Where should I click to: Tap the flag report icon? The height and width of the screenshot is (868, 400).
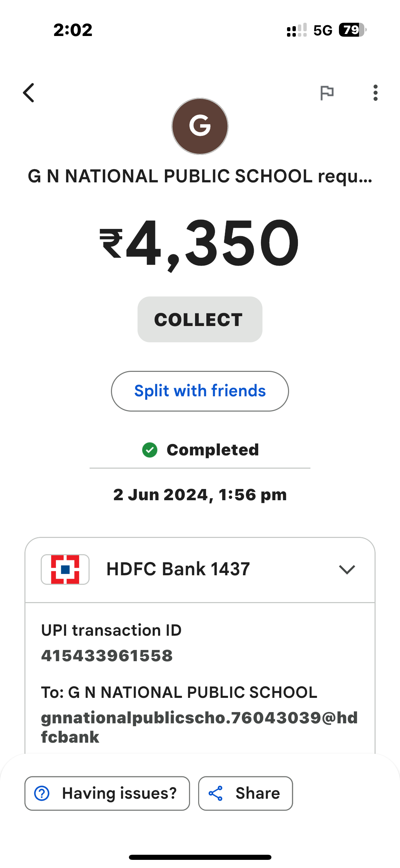[327, 93]
